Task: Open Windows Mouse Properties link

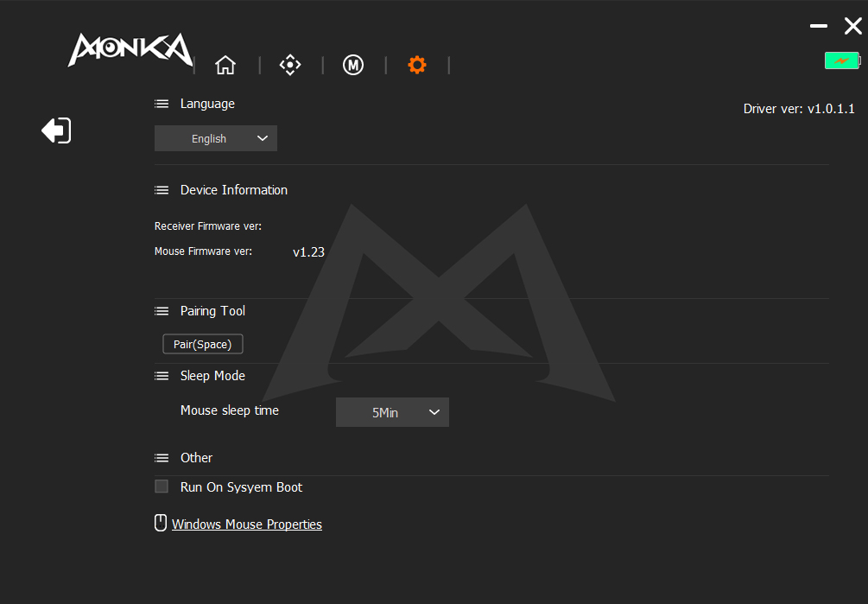Action: (x=247, y=525)
